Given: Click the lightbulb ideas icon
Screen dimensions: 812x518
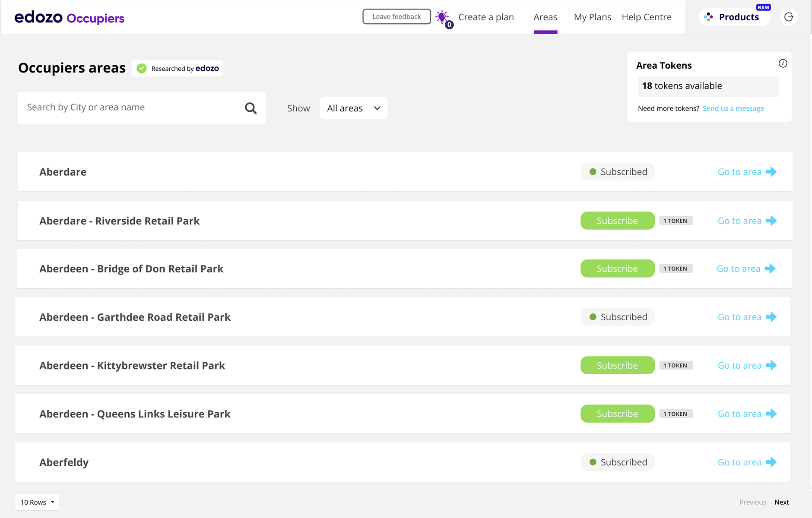Looking at the screenshot, I should tap(443, 18).
